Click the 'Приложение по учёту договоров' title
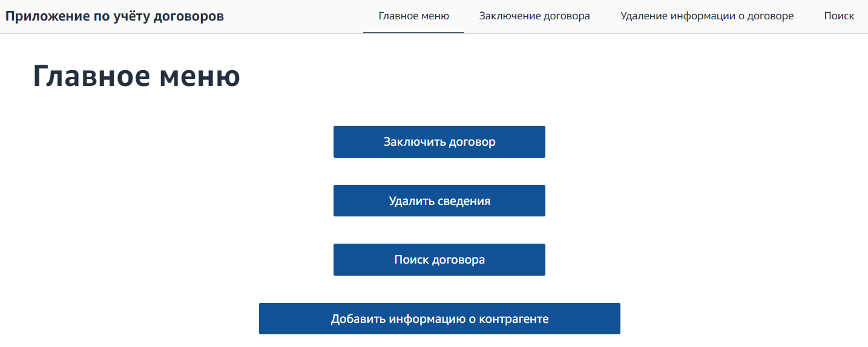Viewport: 868px width, 347px height. click(115, 16)
